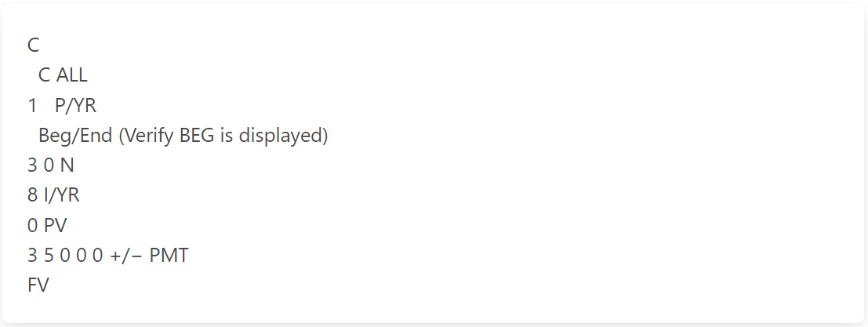Select the P/YR label
868x327 pixels.
pos(75,106)
